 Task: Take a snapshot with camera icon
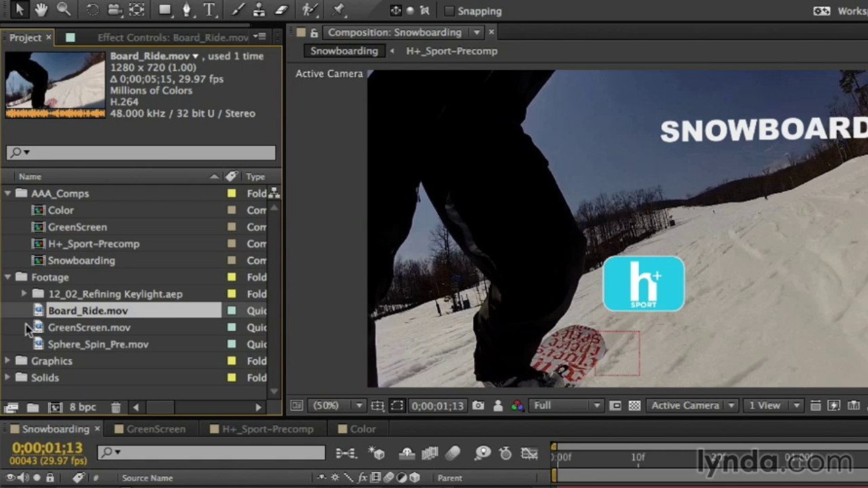tap(478, 405)
